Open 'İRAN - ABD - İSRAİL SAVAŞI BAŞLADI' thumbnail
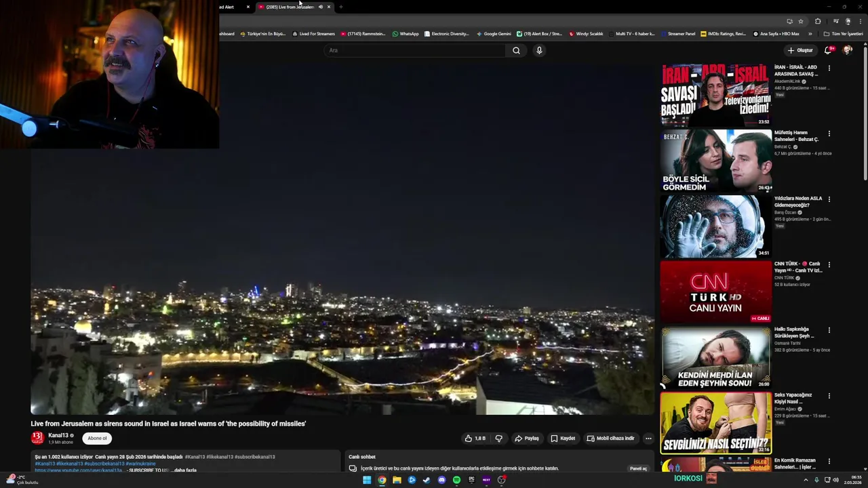The height and width of the screenshot is (488, 868). (x=716, y=95)
